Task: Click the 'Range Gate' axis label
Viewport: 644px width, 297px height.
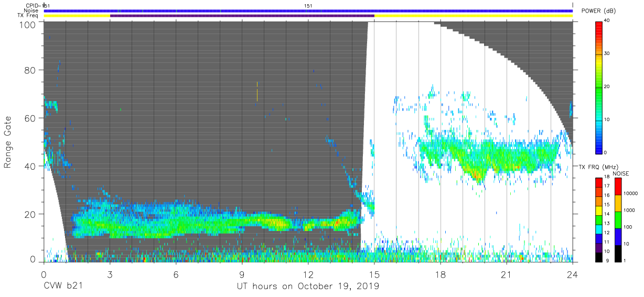Action: [x=8, y=142]
